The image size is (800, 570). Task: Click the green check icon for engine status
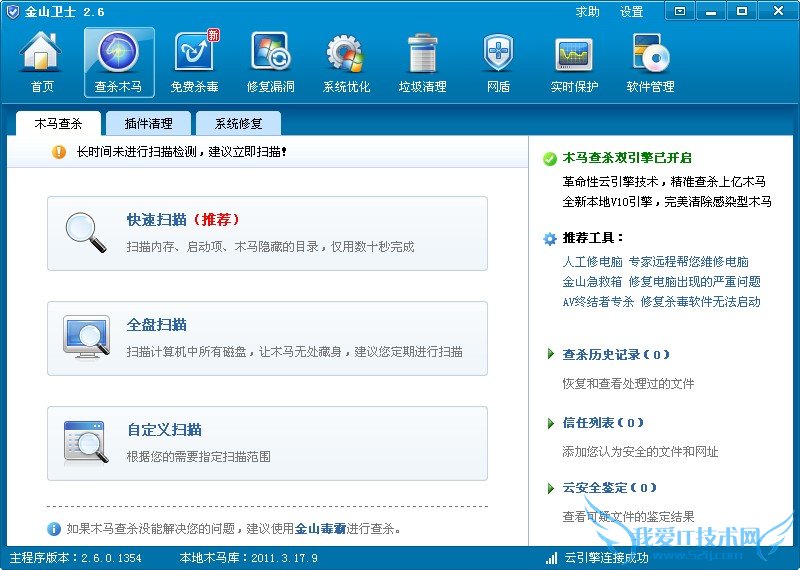point(550,159)
